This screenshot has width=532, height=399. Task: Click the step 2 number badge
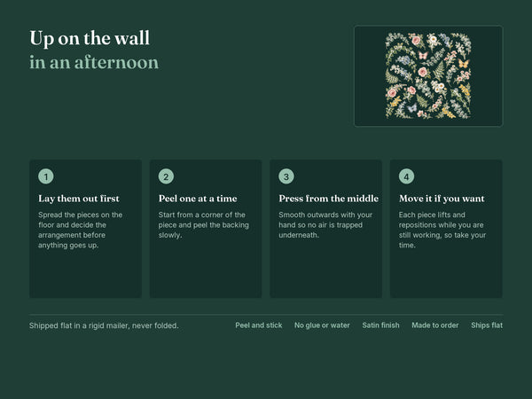pos(166,176)
